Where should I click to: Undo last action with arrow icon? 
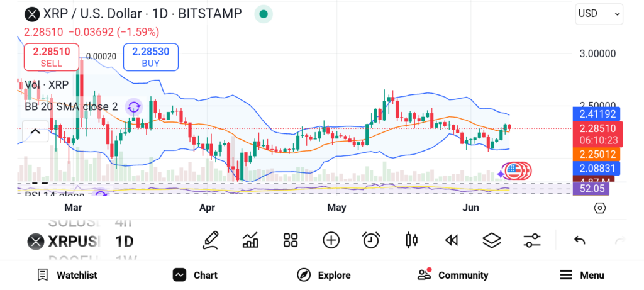coord(579,240)
